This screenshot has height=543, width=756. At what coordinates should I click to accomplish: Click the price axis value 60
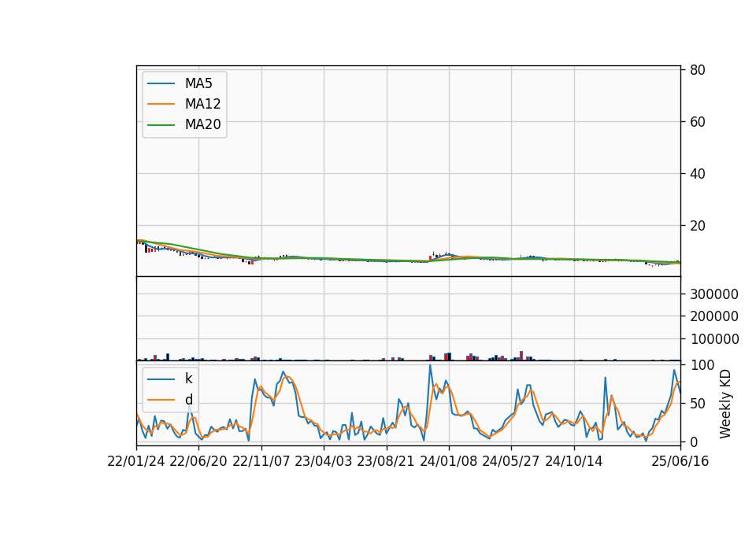697,122
